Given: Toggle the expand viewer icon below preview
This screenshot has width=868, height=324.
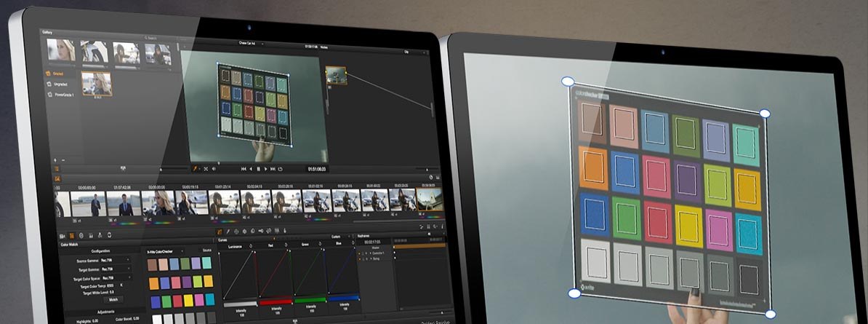Looking at the screenshot, I should pos(206,168).
